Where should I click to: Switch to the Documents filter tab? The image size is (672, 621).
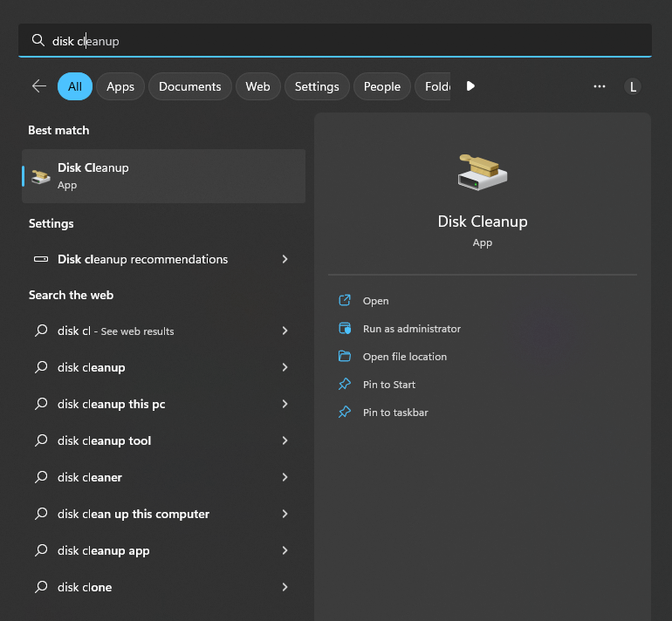(x=190, y=86)
